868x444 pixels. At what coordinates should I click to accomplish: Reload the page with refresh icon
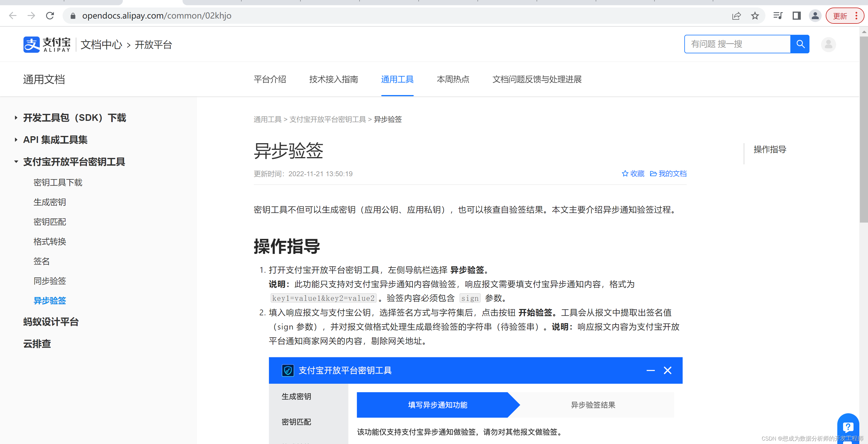tap(50, 16)
